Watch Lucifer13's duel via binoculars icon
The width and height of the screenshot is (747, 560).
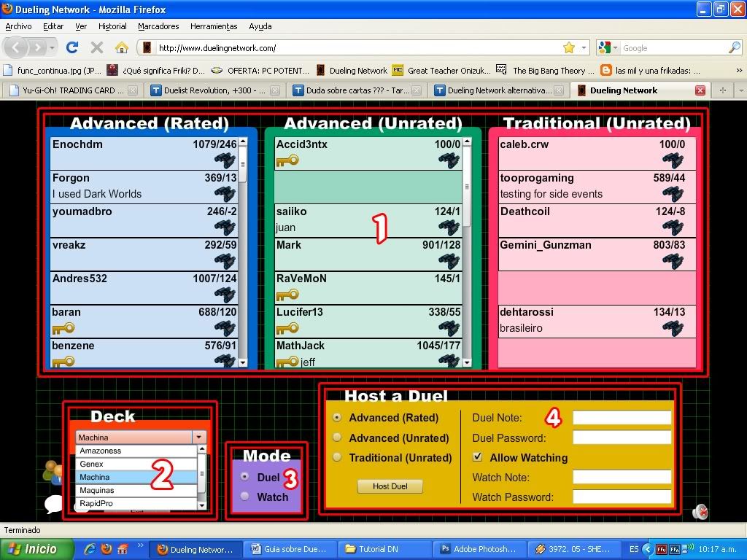coord(449,328)
